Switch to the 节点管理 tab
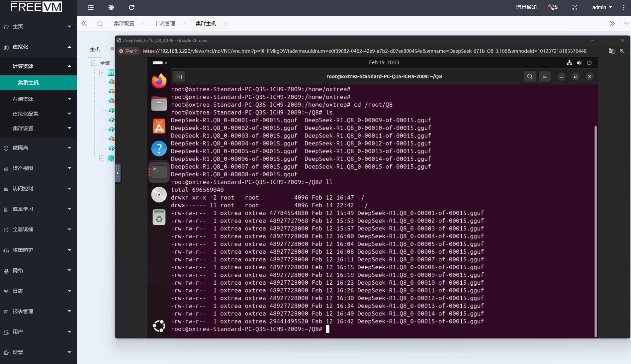This screenshot has height=364, width=631. (x=165, y=24)
